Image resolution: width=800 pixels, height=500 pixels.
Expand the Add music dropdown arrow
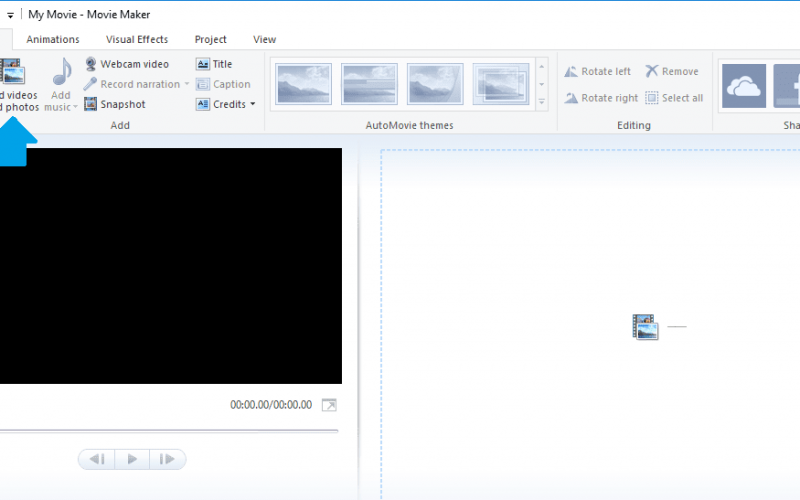click(75, 107)
